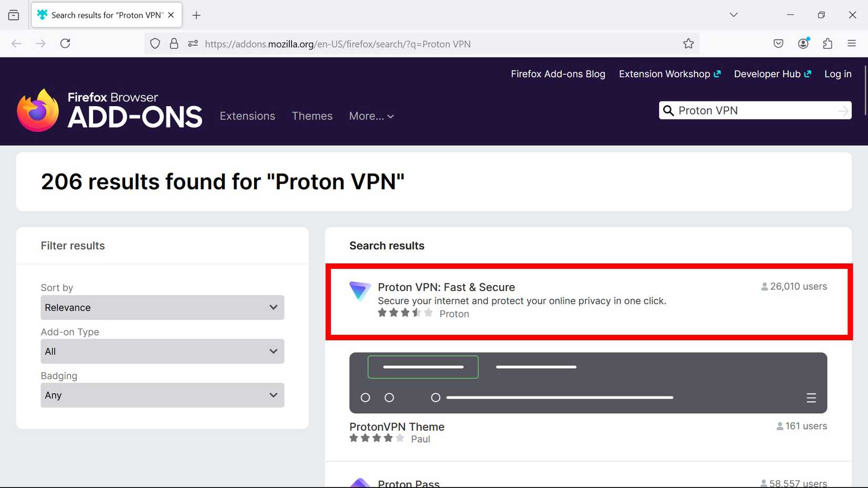Viewport: 868px width, 488px height.
Task: Open the list all tabs chevron
Action: [x=733, y=15]
